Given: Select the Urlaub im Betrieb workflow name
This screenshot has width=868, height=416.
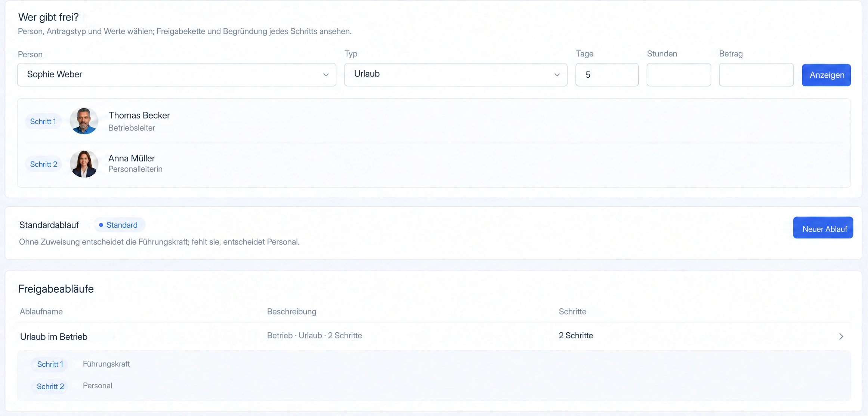Looking at the screenshot, I should click(54, 337).
